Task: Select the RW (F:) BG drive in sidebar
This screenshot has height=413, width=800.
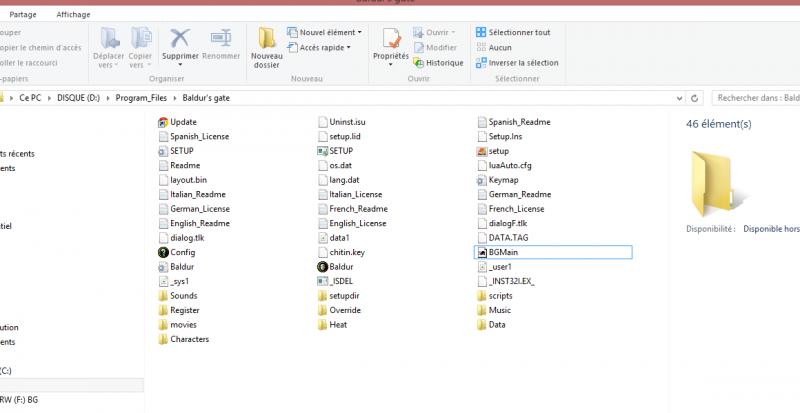Action: 19,400
